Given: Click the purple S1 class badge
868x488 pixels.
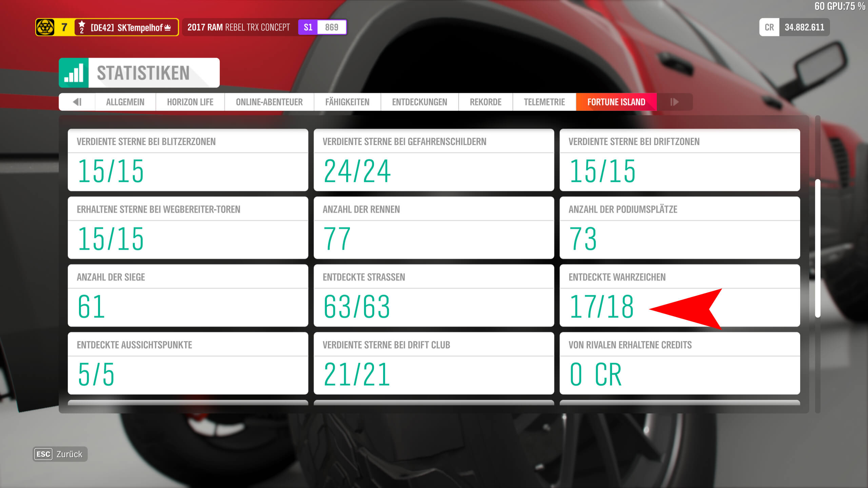Looking at the screenshot, I should pyautogui.click(x=308, y=27).
